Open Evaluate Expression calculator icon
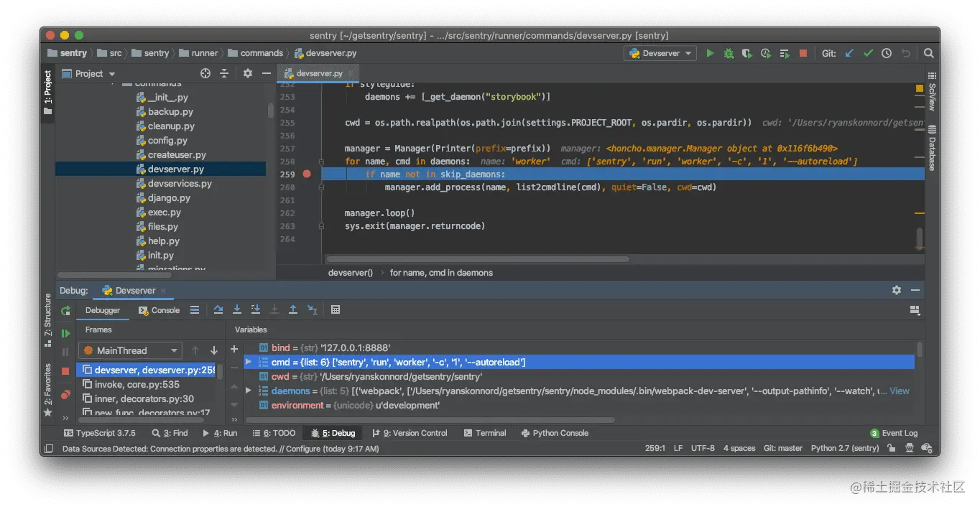This screenshot has width=980, height=509. pos(336,310)
